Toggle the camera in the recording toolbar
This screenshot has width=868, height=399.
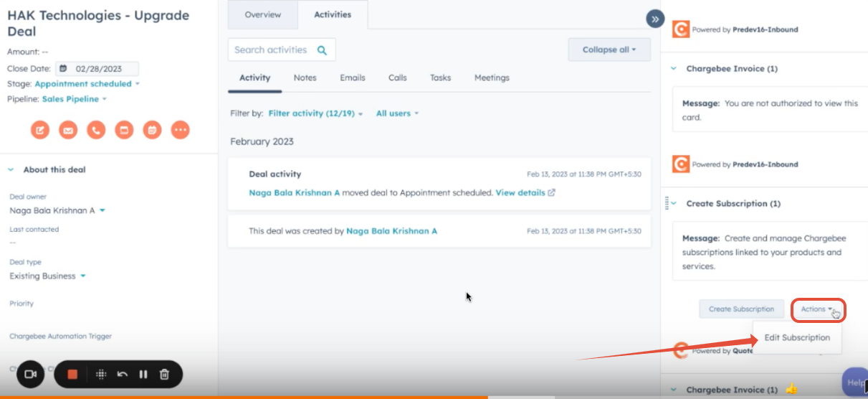pyautogui.click(x=31, y=374)
